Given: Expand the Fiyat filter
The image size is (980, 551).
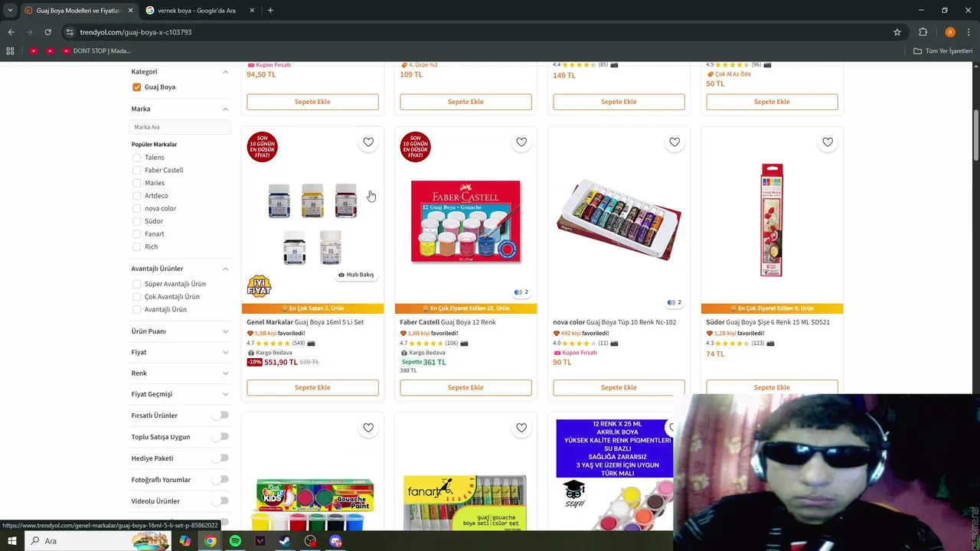Looking at the screenshot, I should 225,352.
